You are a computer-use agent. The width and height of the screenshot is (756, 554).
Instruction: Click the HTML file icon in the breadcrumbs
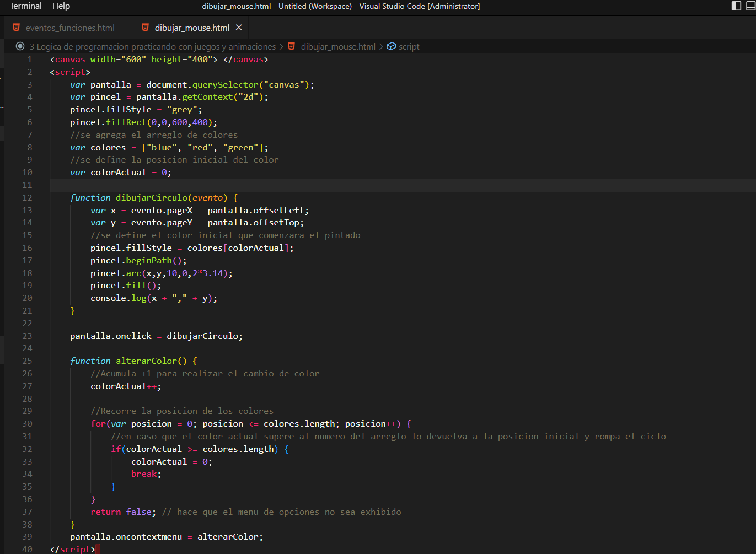292,46
